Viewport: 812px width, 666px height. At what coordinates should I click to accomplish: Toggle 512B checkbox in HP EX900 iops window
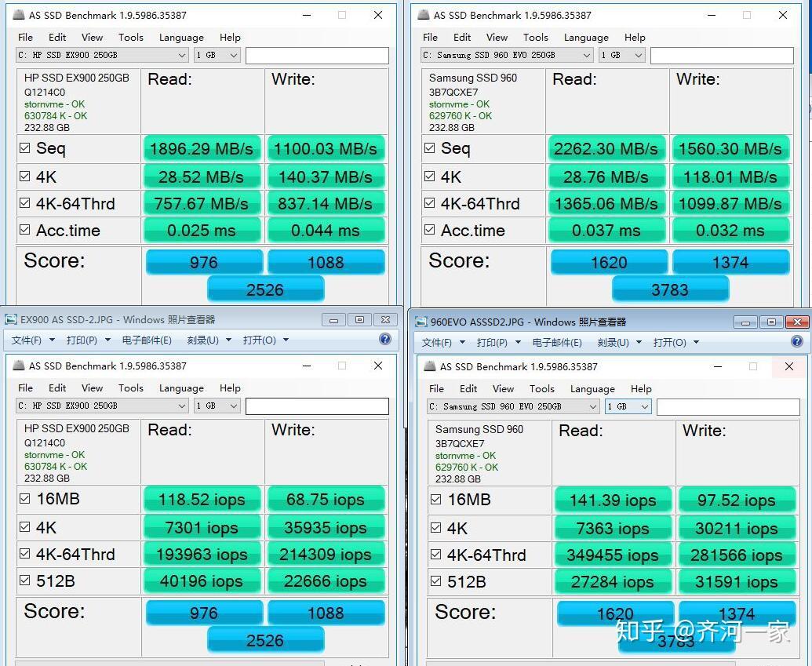coord(24,580)
